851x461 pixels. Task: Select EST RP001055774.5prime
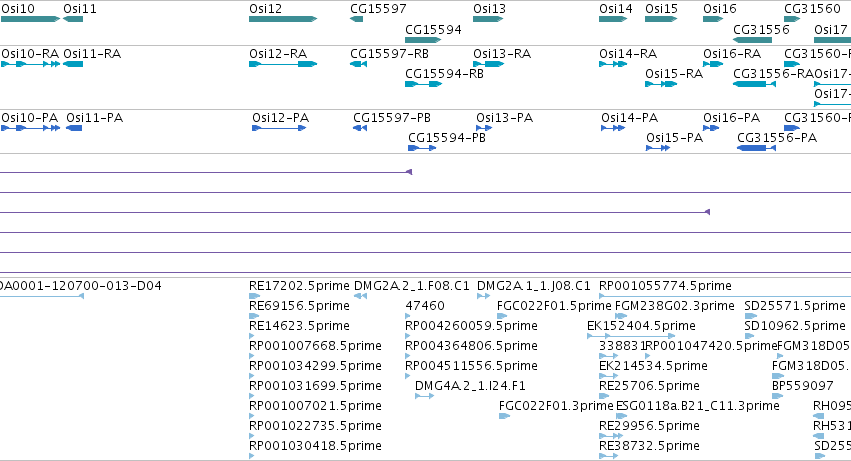[665, 286]
